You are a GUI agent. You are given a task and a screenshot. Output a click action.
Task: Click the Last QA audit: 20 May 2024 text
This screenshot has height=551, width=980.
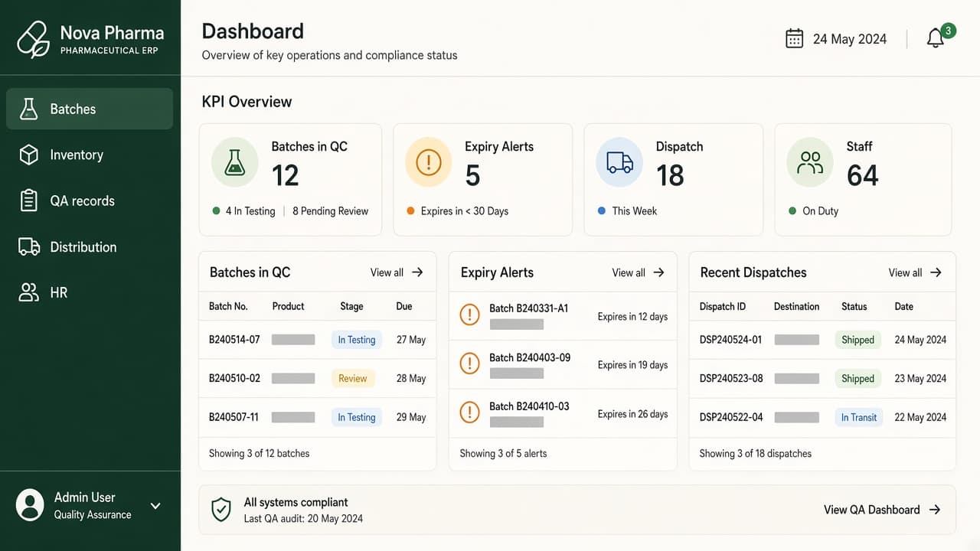tap(303, 518)
